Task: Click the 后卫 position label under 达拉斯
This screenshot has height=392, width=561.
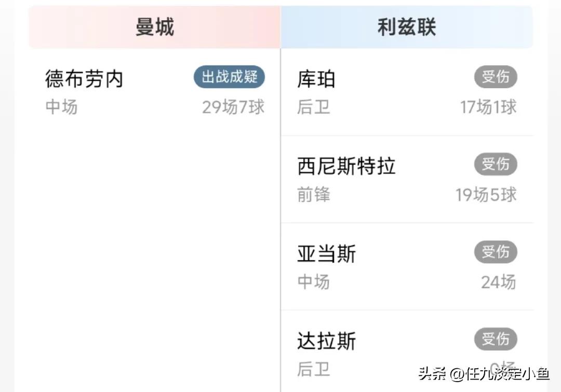Action: coord(314,369)
